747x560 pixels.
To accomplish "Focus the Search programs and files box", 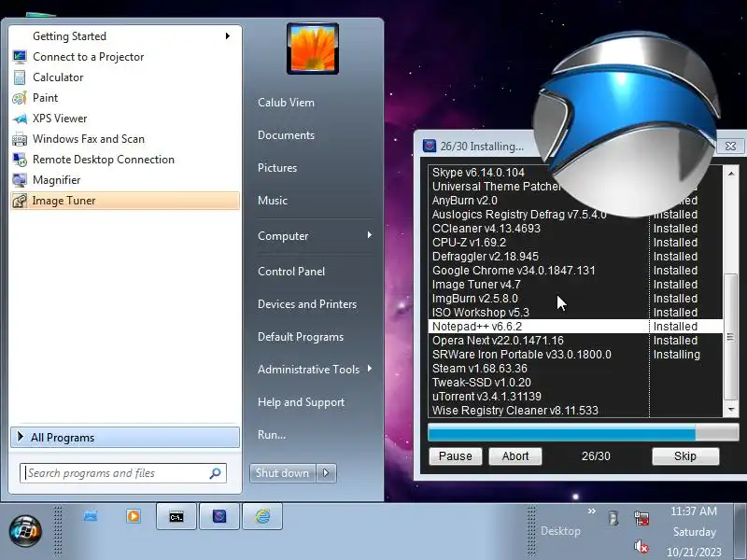I will (123, 473).
